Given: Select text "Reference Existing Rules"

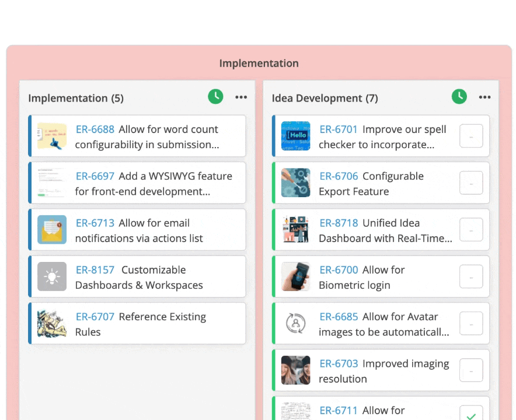Looking at the screenshot, I should tap(141, 324).
